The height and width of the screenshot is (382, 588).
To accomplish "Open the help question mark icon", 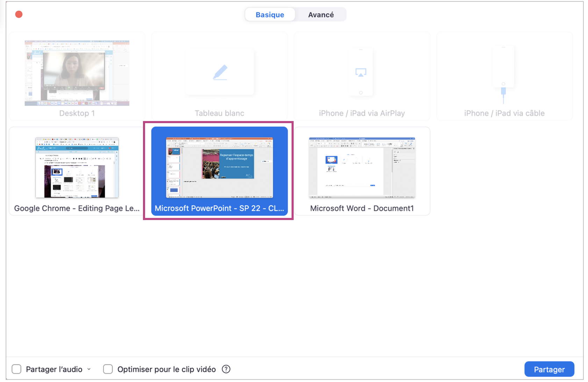I will (x=226, y=369).
